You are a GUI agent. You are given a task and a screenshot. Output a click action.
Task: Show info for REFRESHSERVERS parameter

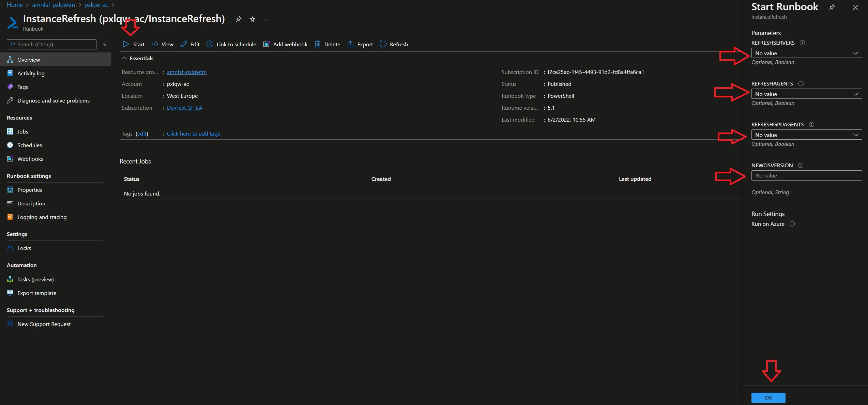(802, 43)
